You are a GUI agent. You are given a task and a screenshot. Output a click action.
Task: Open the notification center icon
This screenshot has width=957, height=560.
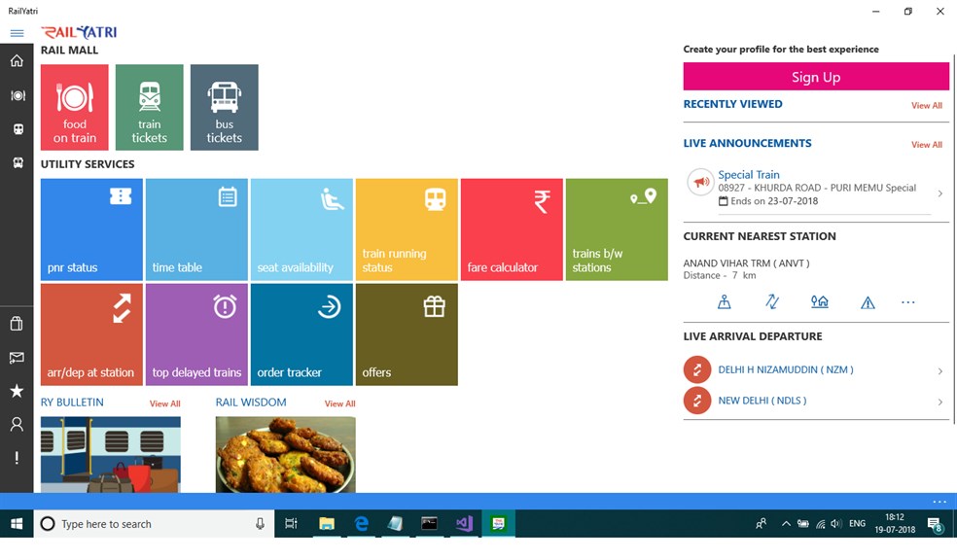[x=935, y=525]
